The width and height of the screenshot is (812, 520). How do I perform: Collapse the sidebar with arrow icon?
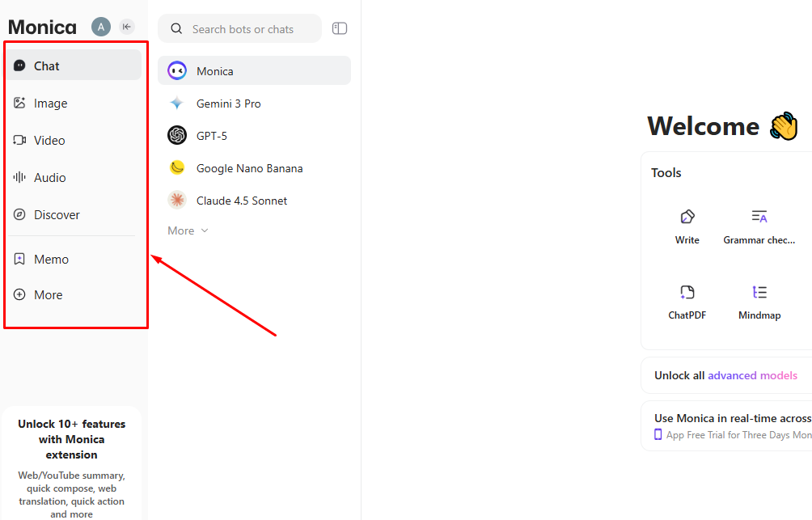coord(127,27)
